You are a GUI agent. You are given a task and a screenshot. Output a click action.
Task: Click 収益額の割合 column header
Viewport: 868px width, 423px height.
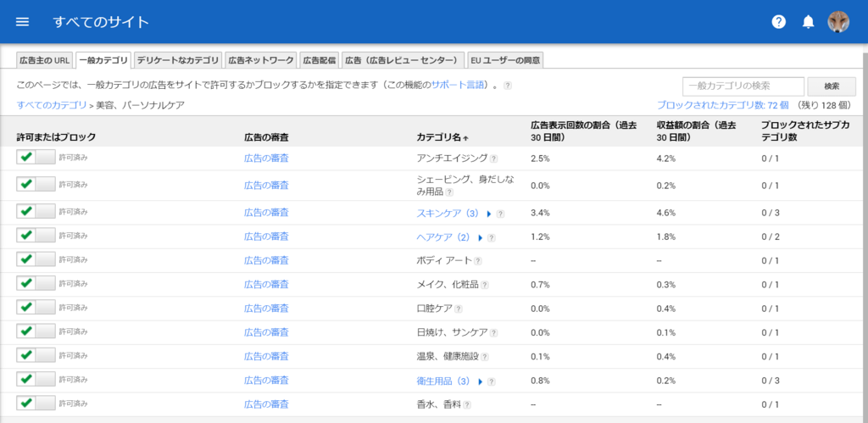(x=697, y=131)
